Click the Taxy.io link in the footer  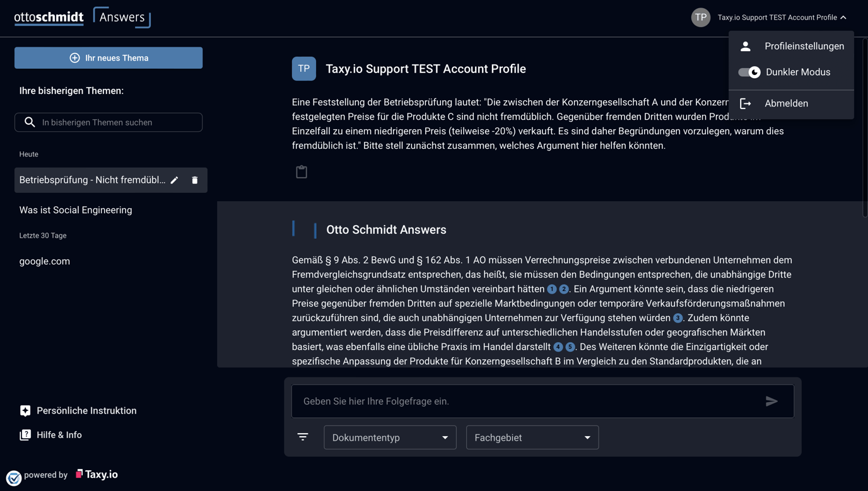click(x=97, y=474)
